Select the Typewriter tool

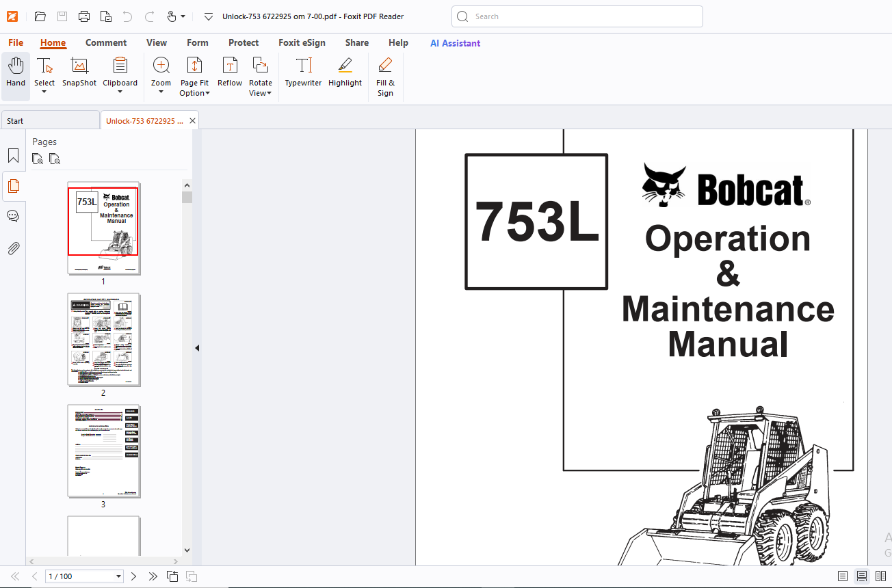303,72
